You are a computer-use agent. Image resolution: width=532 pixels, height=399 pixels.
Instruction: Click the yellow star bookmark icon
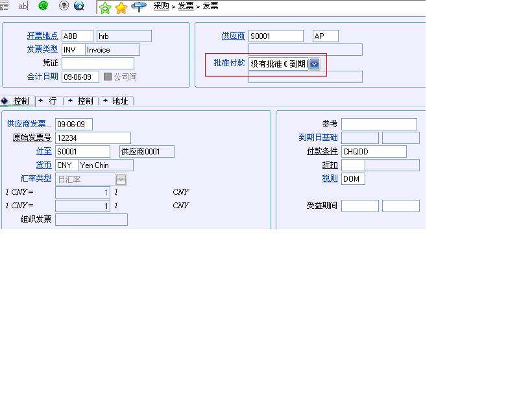(x=121, y=7)
